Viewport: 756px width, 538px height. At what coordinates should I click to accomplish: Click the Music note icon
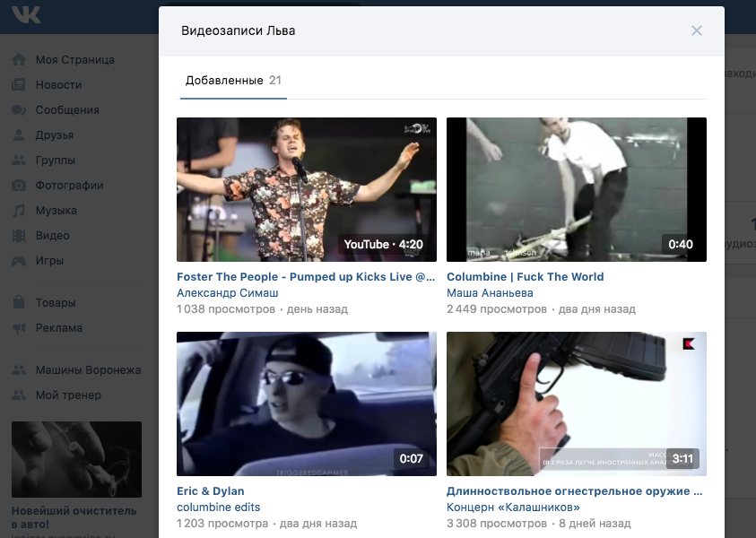pos(18,211)
